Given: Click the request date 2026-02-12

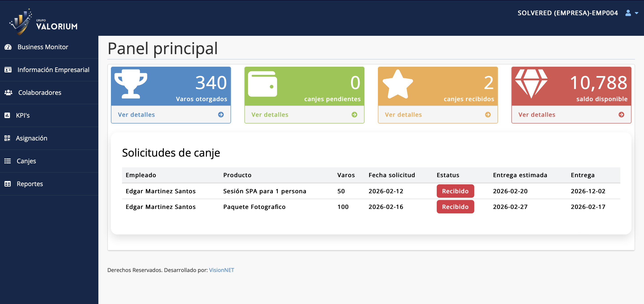Looking at the screenshot, I should click(x=386, y=191).
